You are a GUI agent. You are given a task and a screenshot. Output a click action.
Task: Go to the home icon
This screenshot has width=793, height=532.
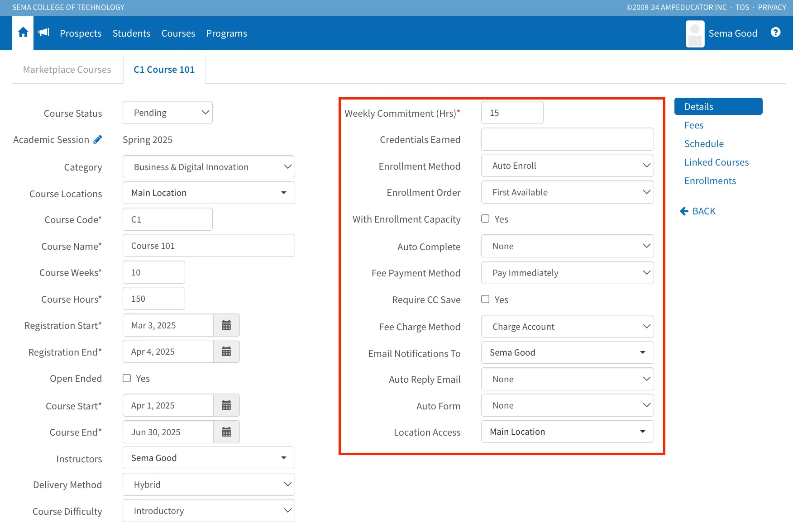(x=23, y=33)
